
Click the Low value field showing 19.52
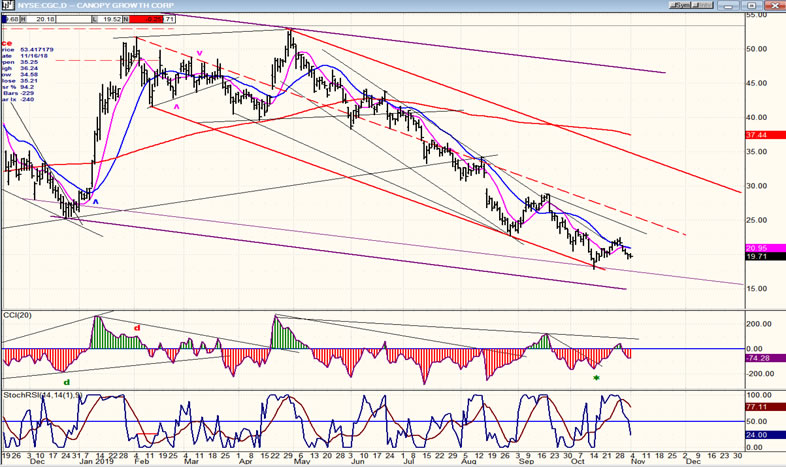[109, 19]
